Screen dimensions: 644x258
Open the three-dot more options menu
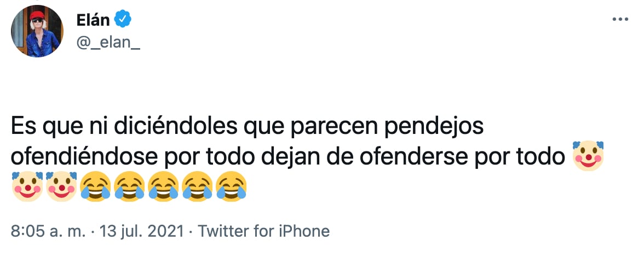(619, 20)
